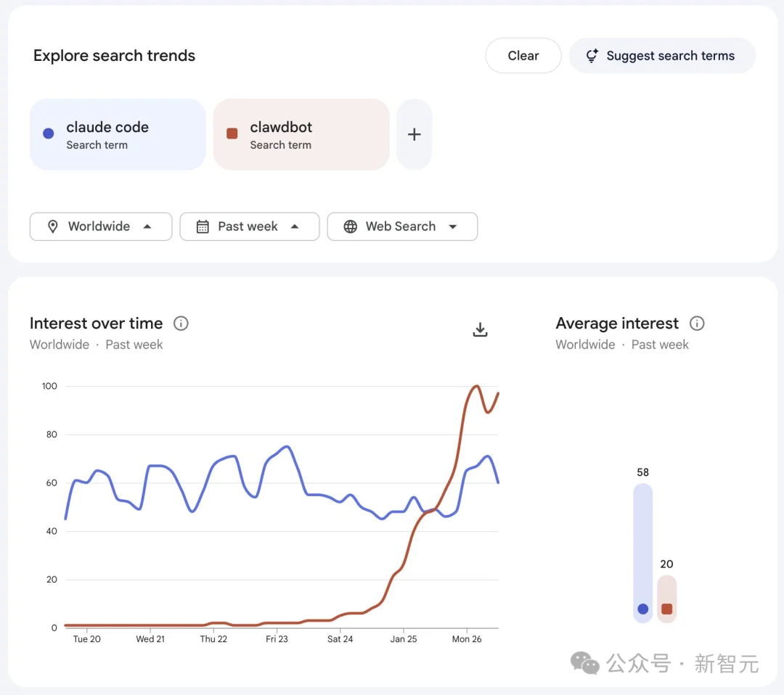Select the claude code search term chip
784x695 pixels.
(x=118, y=134)
